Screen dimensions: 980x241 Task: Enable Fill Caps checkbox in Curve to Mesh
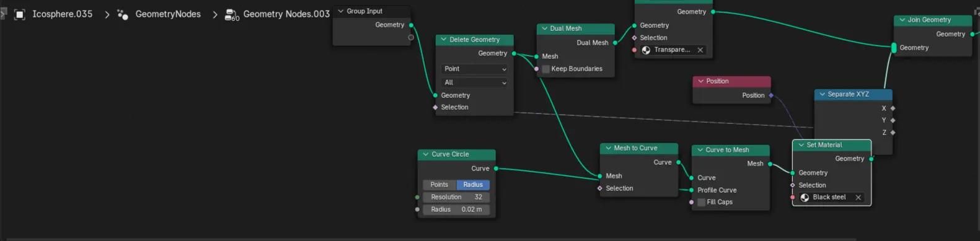(702, 202)
